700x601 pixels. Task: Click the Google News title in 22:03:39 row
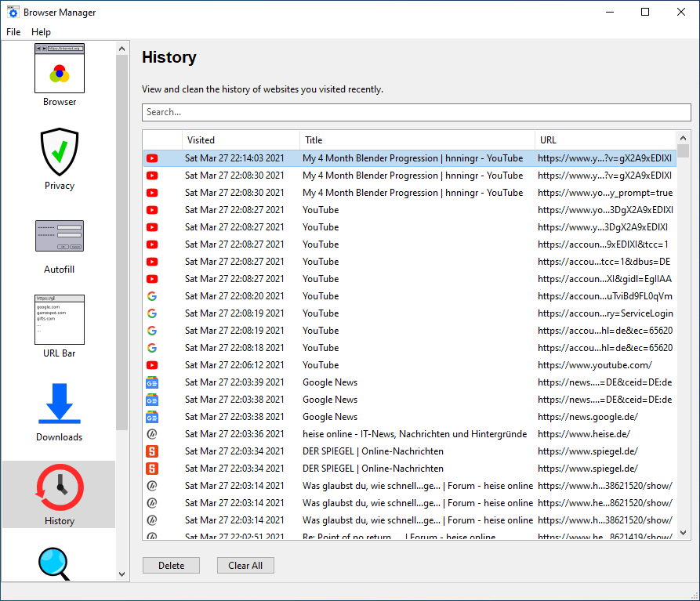pos(330,382)
